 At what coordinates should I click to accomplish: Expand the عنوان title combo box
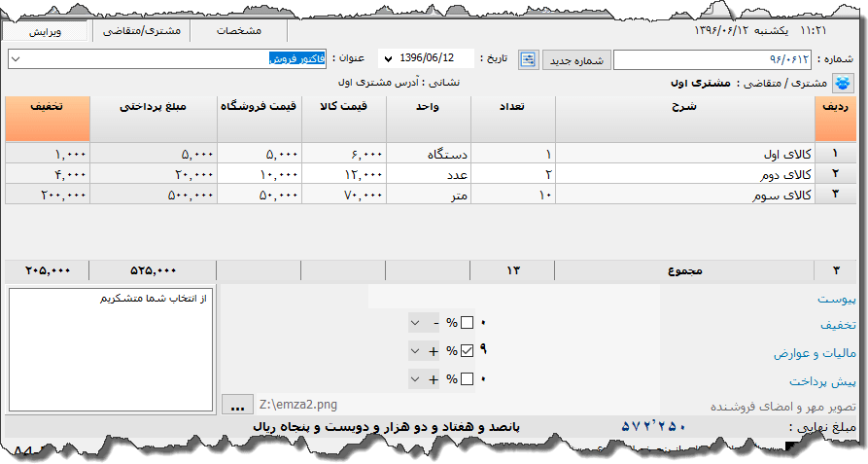16,58
